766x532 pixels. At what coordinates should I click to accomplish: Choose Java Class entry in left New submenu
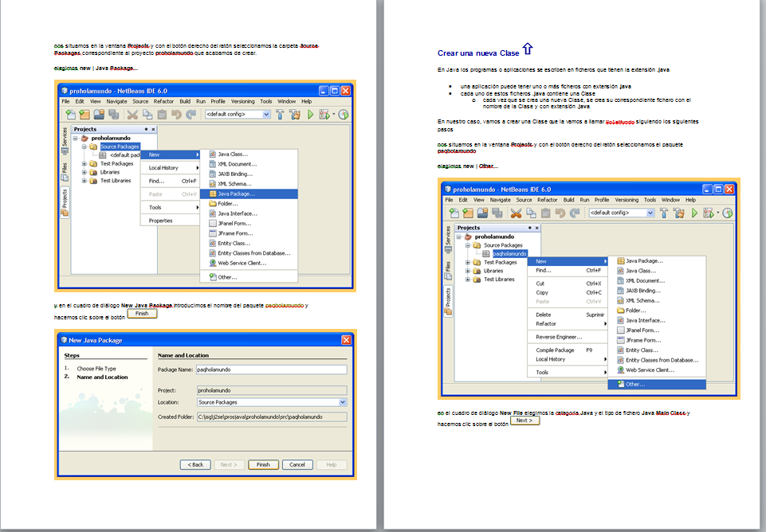click(249, 155)
